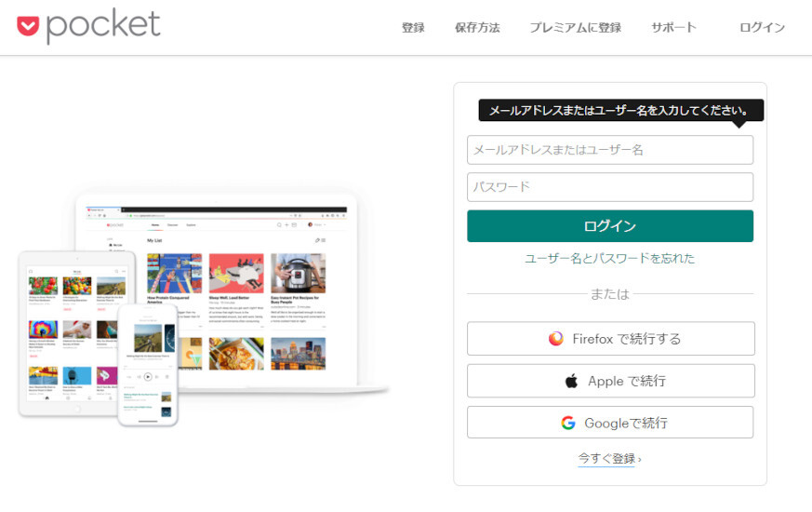Open the 保存方法 navigation item
Screen dimensions: 812x512
pyautogui.click(x=477, y=27)
